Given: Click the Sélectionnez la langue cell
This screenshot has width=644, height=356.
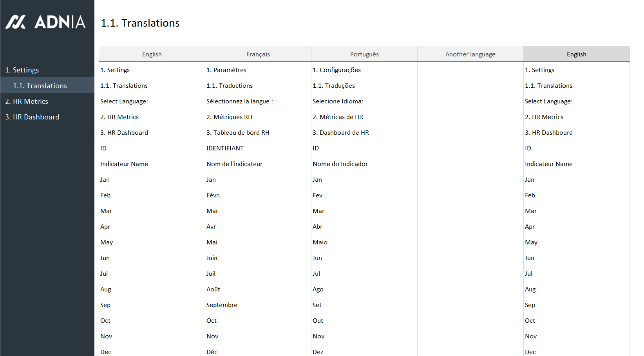Looking at the screenshot, I should pyautogui.click(x=239, y=101).
